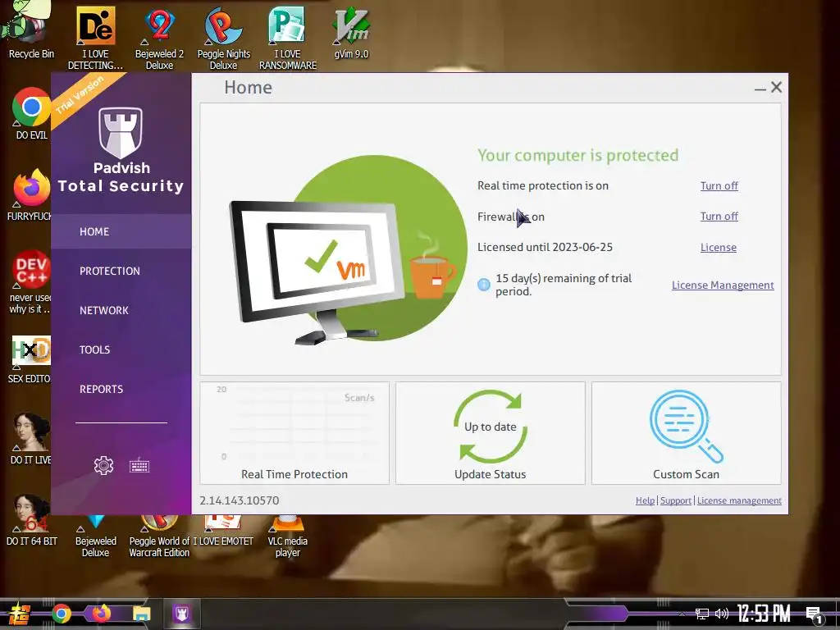
Task: Open the Padvish settings gear icon
Action: (x=103, y=466)
